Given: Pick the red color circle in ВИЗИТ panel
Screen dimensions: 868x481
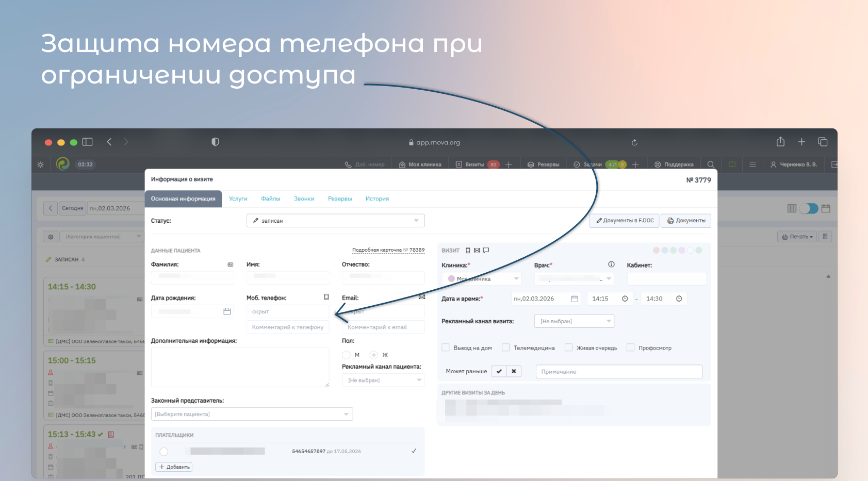Looking at the screenshot, I should point(656,251).
